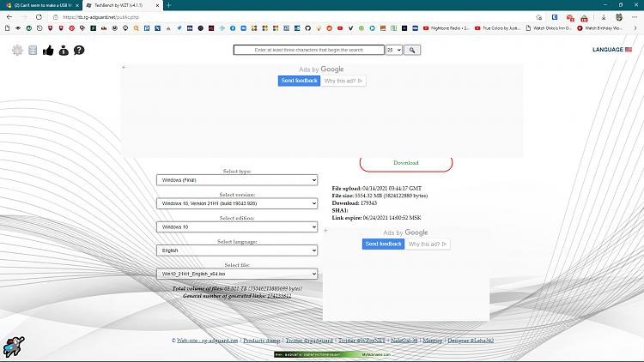This screenshot has width=644, height=362.
Task: Open the Select edition dropdown
Action: pyautogui.click(x=237, y=226)
